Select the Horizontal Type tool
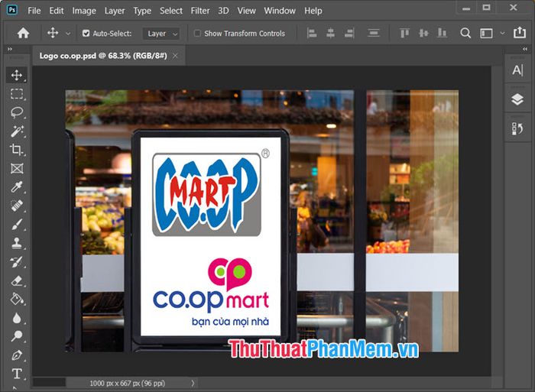The image size is (535, 392). coord(17,374)
